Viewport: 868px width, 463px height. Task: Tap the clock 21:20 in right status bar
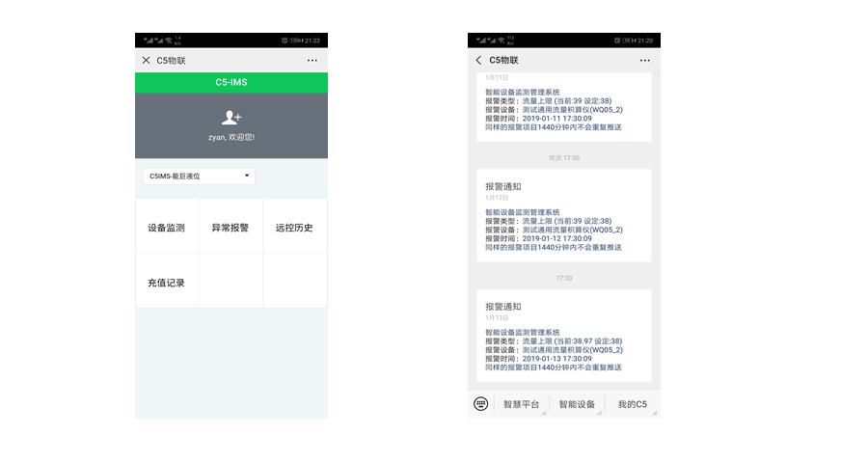pos(645,41)
